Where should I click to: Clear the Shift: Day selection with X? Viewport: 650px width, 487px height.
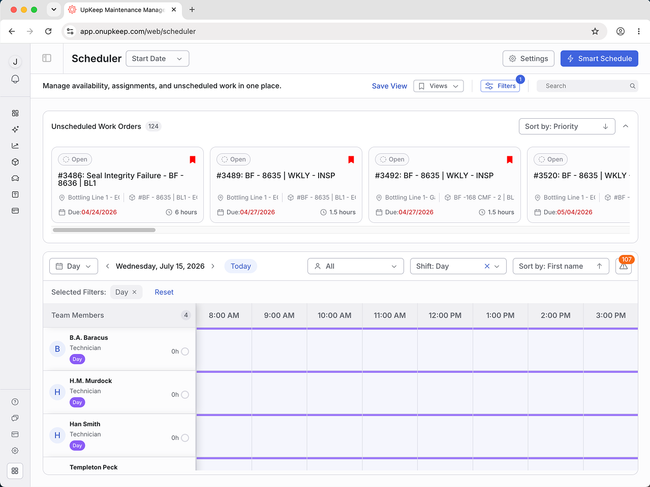click(x=487, y=266)
